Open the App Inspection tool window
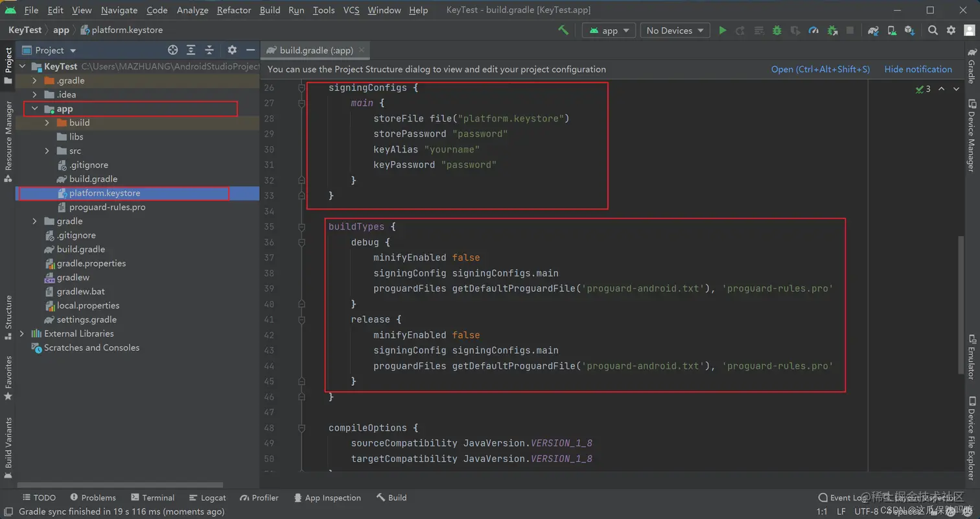 [x=327, y=498]
